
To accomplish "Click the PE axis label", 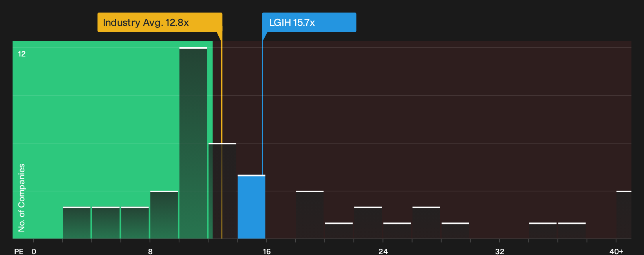I will click(x=19, y=251).
